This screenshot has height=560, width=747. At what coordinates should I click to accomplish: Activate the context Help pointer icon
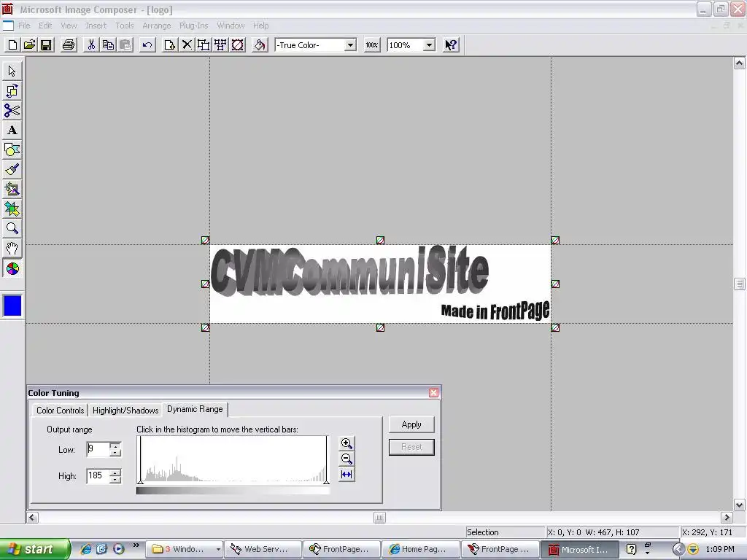451,45
